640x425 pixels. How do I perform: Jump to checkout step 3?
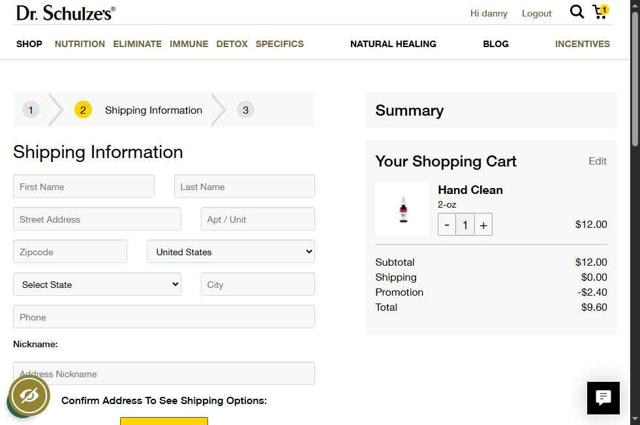[x=245, y=110]
